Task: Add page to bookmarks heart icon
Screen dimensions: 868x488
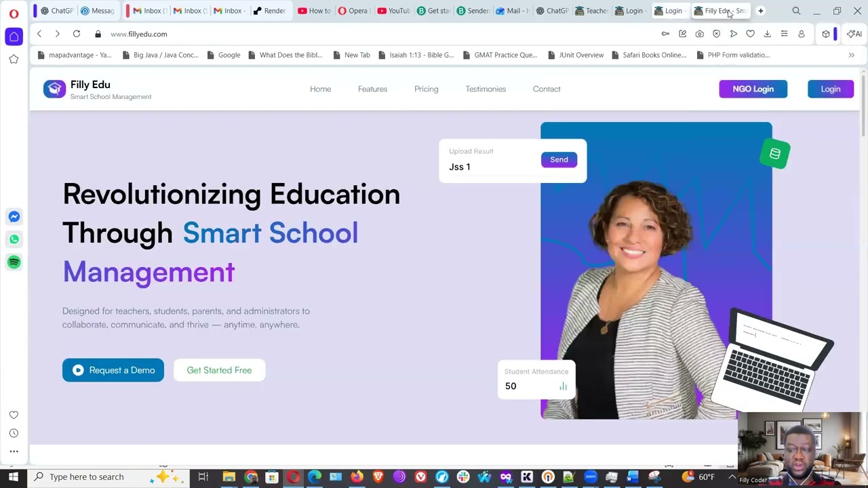Action: [751, 34]
